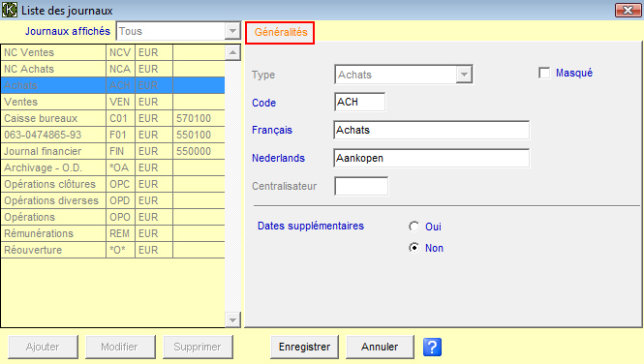This screenshot has width=644, height=364.
Task: Click the *OA code cell
Action: (x=120, y=167)
